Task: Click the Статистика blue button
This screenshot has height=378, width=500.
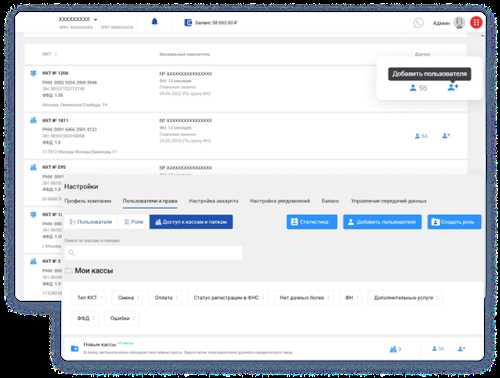Action: pos(312,222)
